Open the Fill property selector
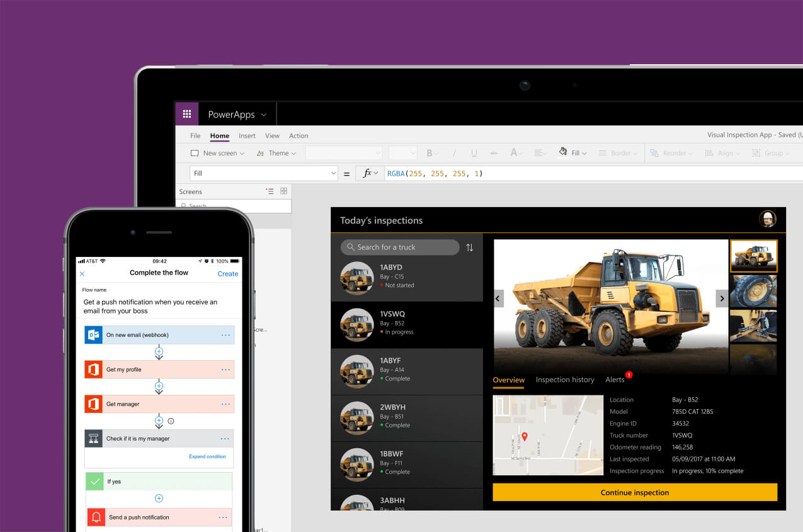The height and width of the screenshot is (532, 803). 264,173
